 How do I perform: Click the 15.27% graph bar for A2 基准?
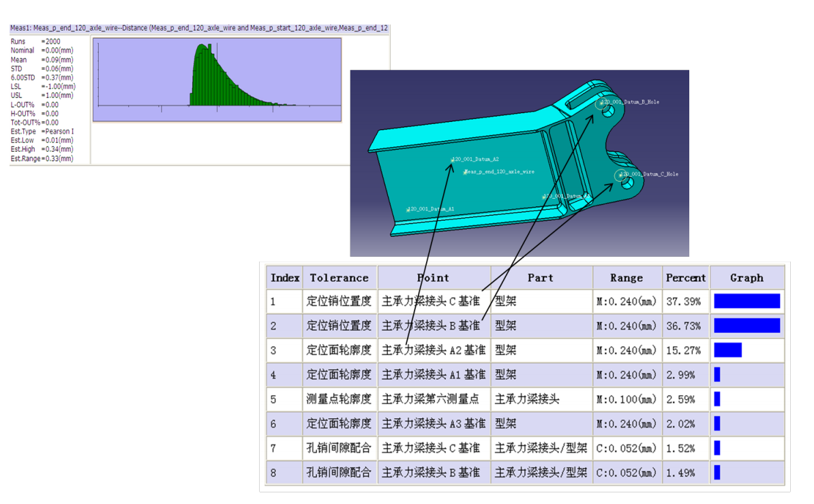click(728, 350)
